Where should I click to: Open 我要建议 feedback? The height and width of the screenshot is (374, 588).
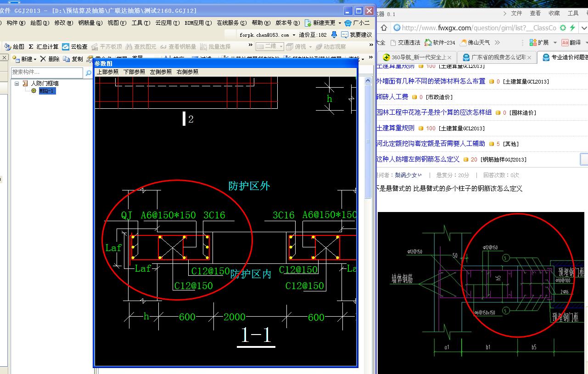point(357,34)
